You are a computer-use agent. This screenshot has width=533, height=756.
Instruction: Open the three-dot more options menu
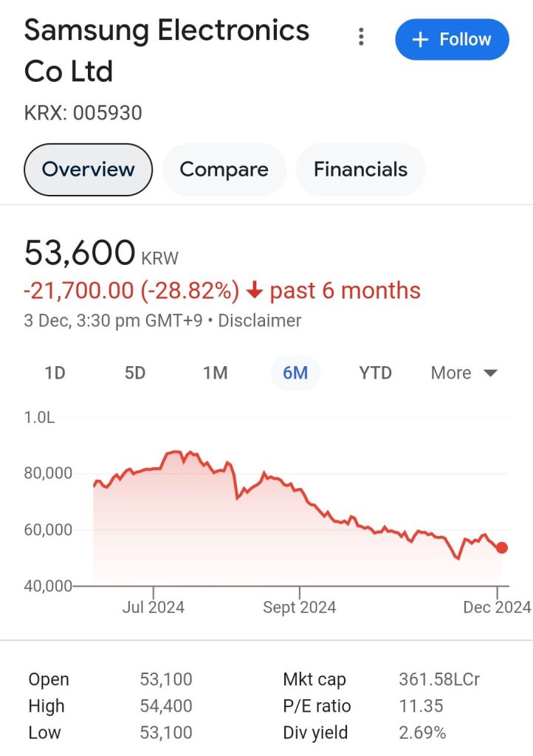(x=361, y=37)
